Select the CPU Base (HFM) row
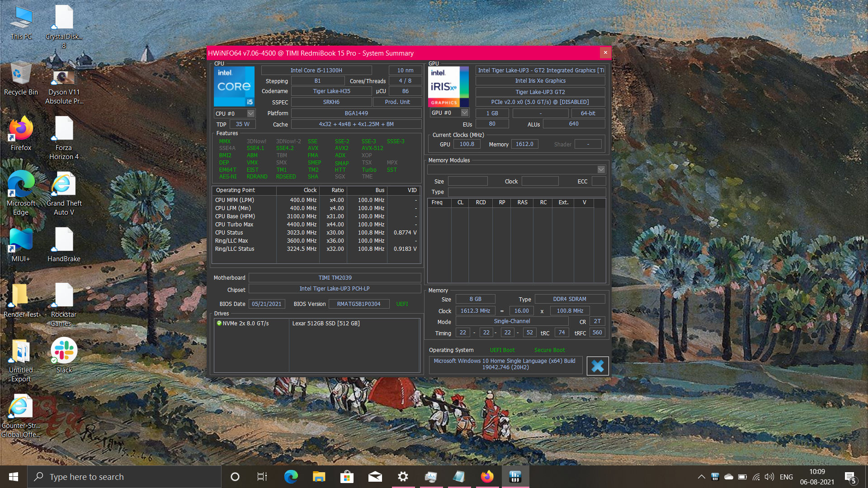The width and height of the screenshot is (868, 488). [x=316, y=216]
